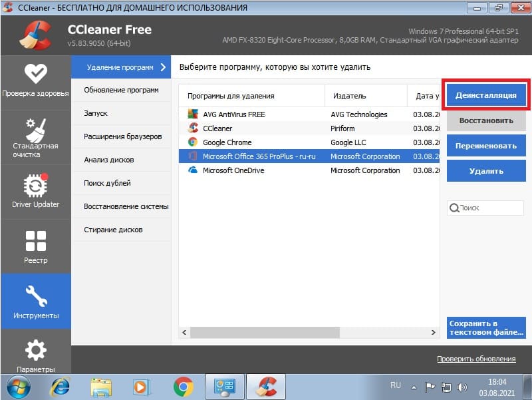This screenshot has width=532, height=400.
Task: Open the Startup menu item
Action: (x=121, y=113)
